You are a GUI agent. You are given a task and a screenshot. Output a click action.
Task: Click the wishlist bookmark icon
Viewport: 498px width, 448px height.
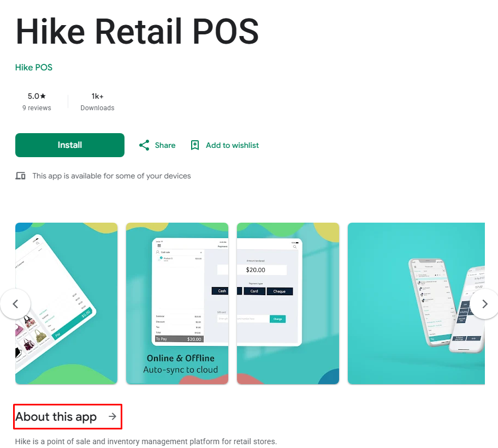click(x=195, y=145)
